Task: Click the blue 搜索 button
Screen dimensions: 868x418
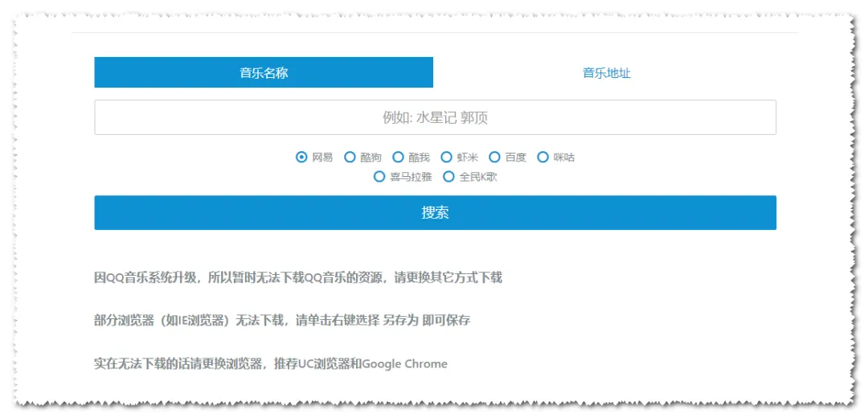Action: coord(435,212)
